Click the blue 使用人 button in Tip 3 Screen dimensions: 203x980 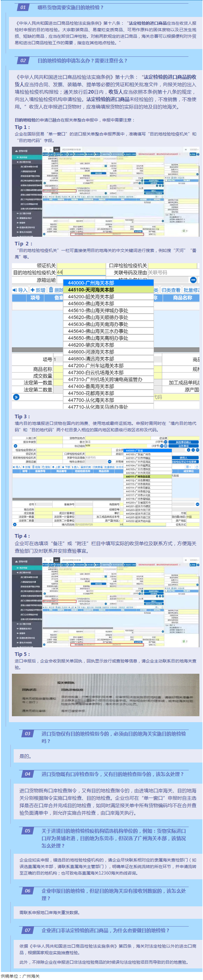tap(184, 458)
